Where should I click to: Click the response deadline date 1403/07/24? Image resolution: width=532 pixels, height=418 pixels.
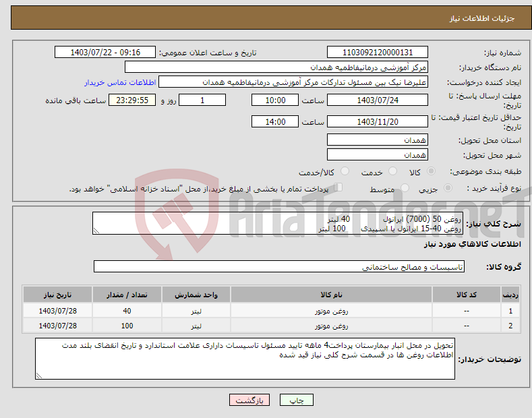pos(378,100)
